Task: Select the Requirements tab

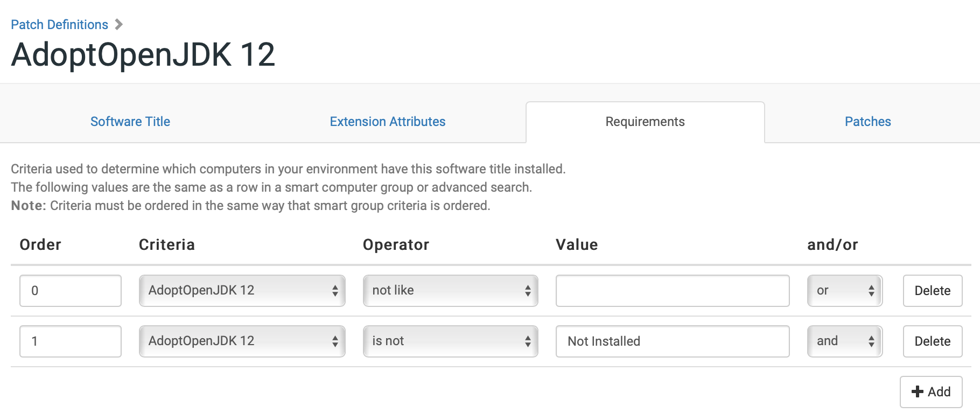Action: tap(645, 122)
